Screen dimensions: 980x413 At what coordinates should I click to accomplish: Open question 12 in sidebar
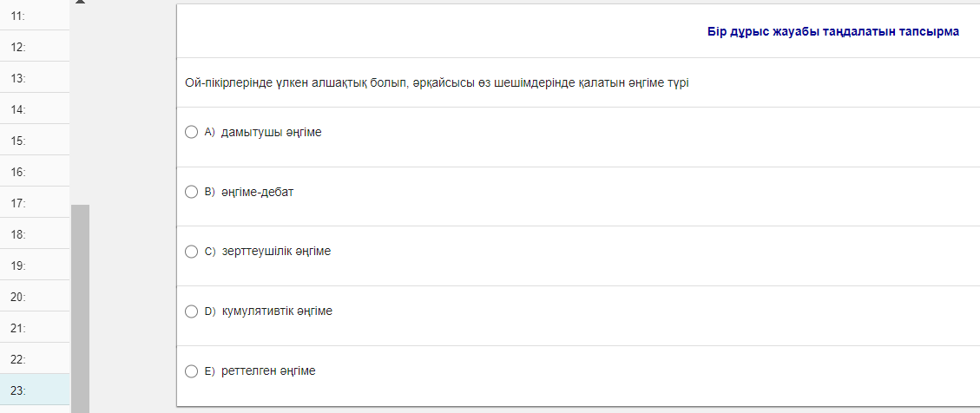pos(35,47)
